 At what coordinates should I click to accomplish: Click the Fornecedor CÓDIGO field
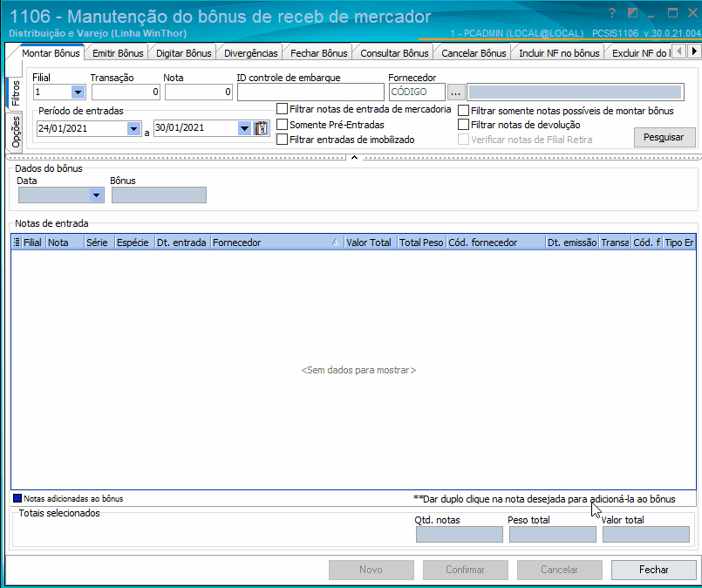(x=417, y=92)
